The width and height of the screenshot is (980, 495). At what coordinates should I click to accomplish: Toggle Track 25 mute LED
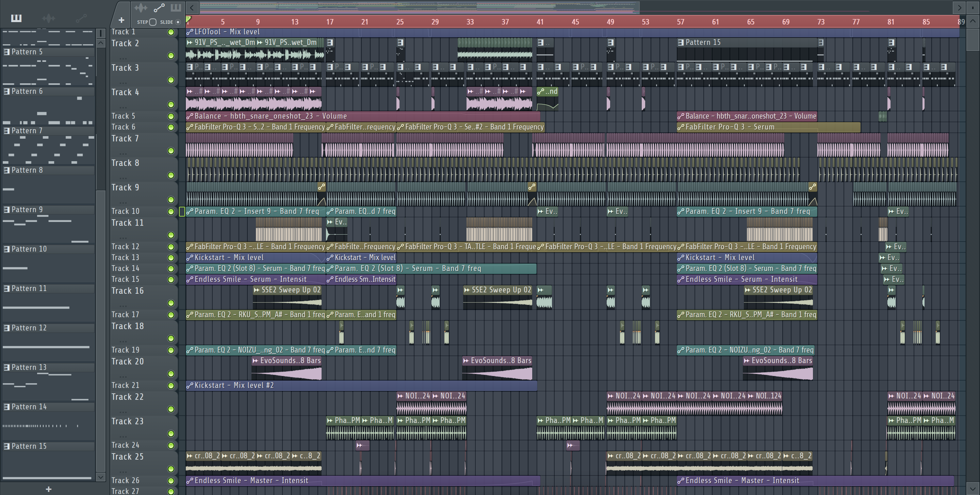[x=171, y=469]
